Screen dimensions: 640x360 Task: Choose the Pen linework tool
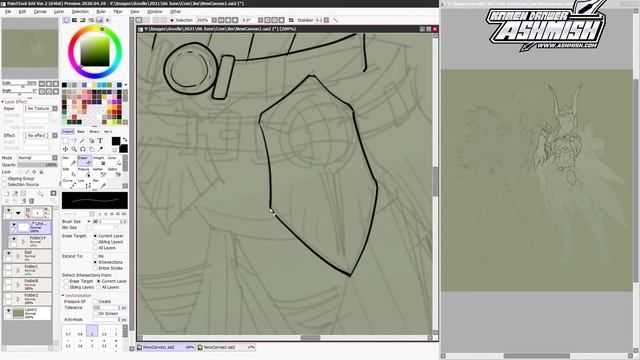[69, 161]
